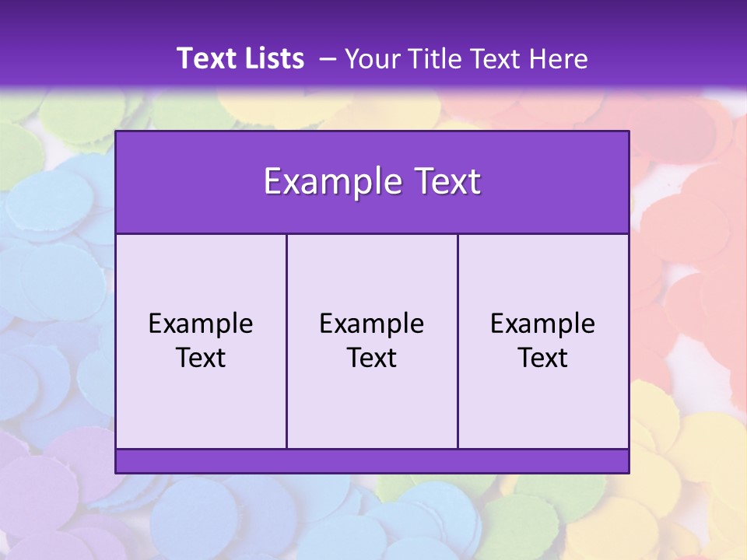Screen dimensions: 747x560
Task: Click the large "Example Text" heading
Action: coord(372,181)
